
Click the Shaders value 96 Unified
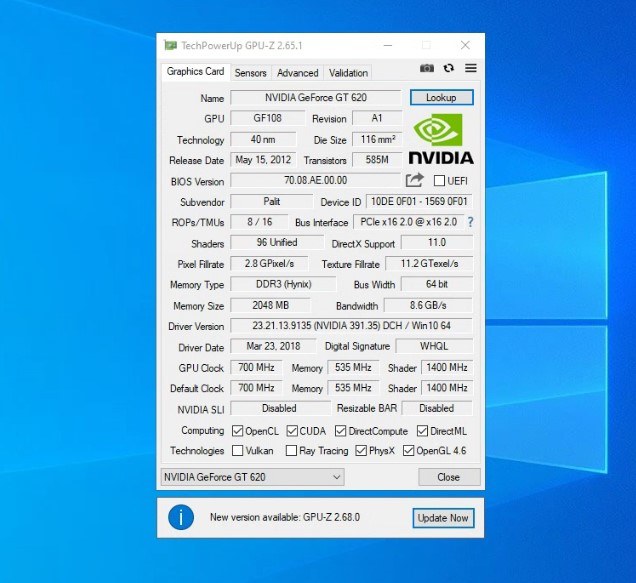277,243
